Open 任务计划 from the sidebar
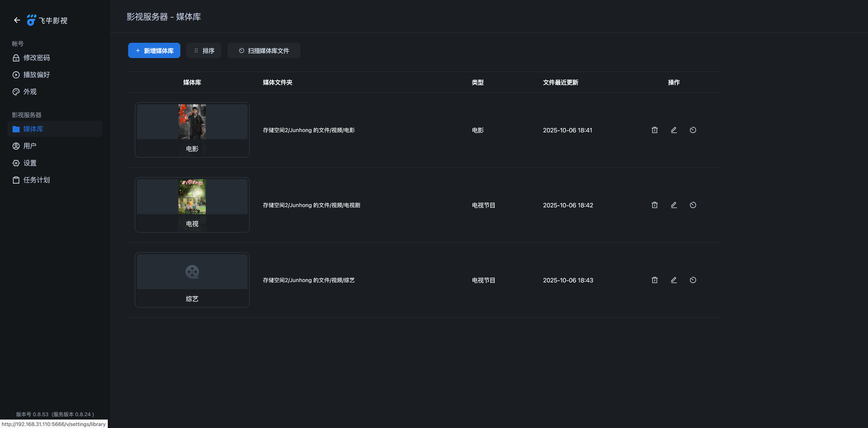 pyautogui.click(x=36, y=180)
